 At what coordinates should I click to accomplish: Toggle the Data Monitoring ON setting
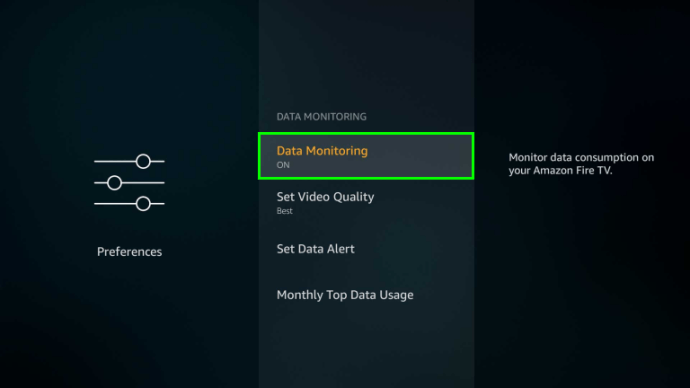[x=366, y=156]
